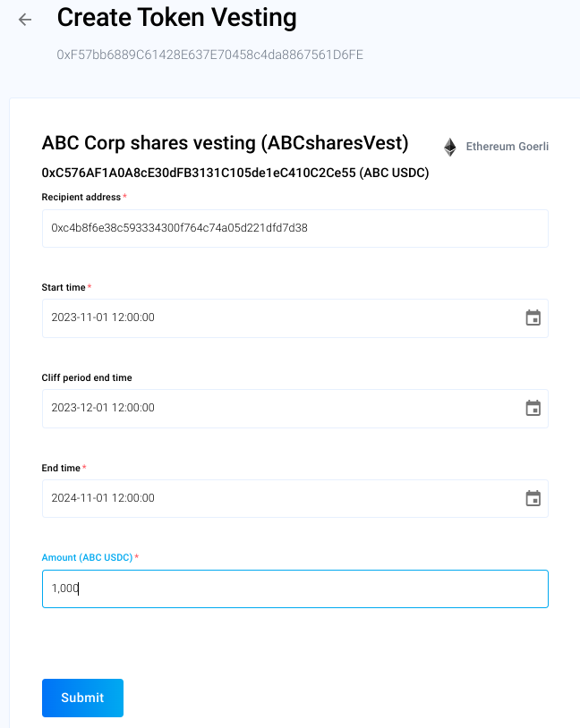Click the Amount (ABC USDC) label
The width and height of the screenshot is (580, 728).
click(87, 557)
